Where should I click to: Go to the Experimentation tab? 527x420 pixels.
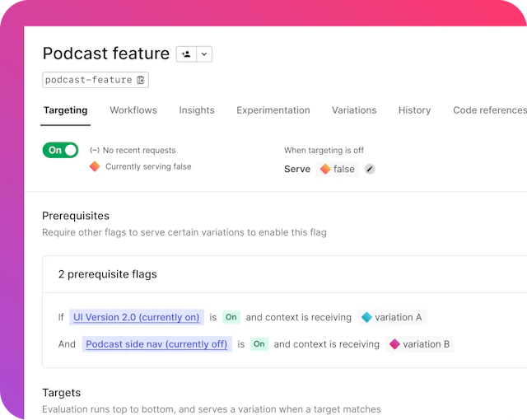[x=273, y=110]
